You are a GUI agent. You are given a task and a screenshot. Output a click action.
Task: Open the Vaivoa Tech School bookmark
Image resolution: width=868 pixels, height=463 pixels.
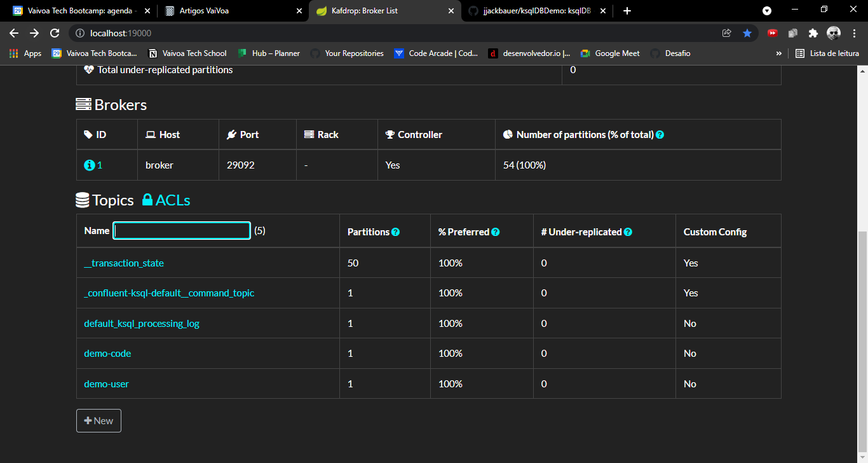[187, 53]
